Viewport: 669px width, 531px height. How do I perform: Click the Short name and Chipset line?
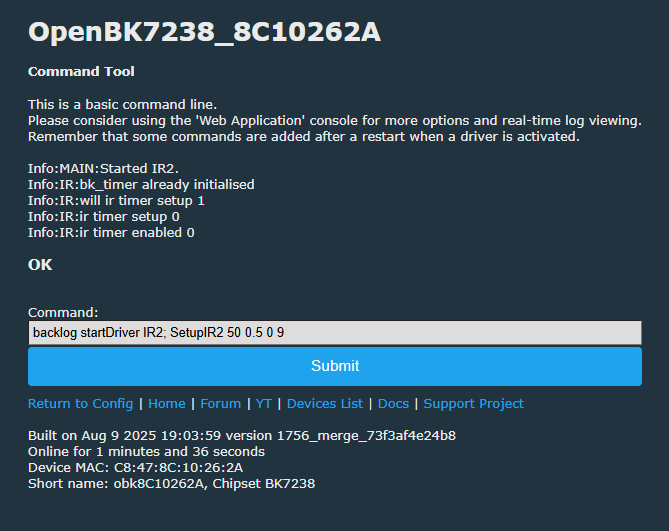[171, 484]
